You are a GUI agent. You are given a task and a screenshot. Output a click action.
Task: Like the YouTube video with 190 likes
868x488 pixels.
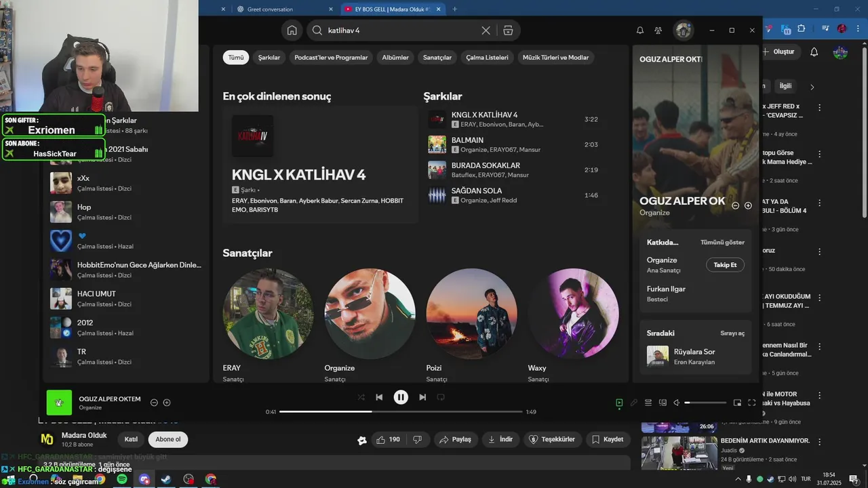[389, 440]
